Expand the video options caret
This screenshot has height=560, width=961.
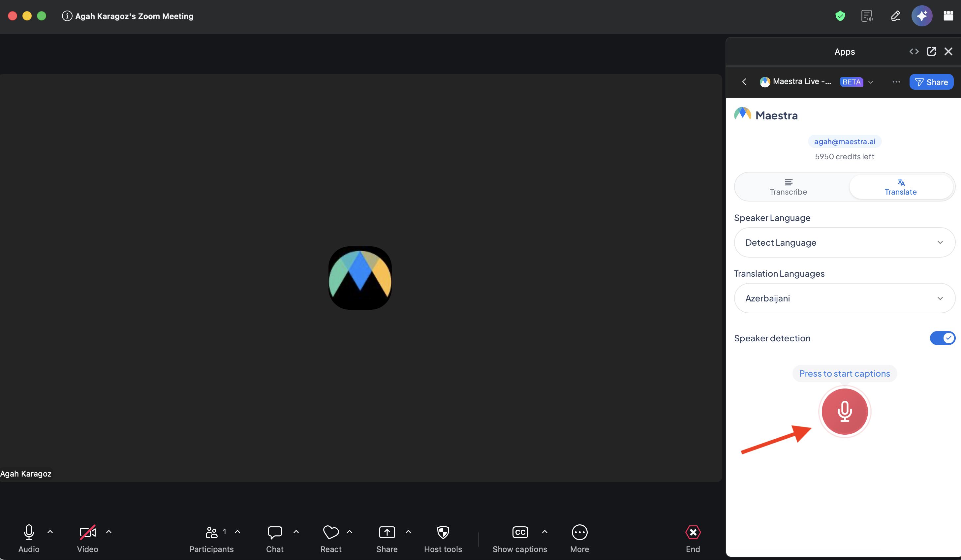109,532
